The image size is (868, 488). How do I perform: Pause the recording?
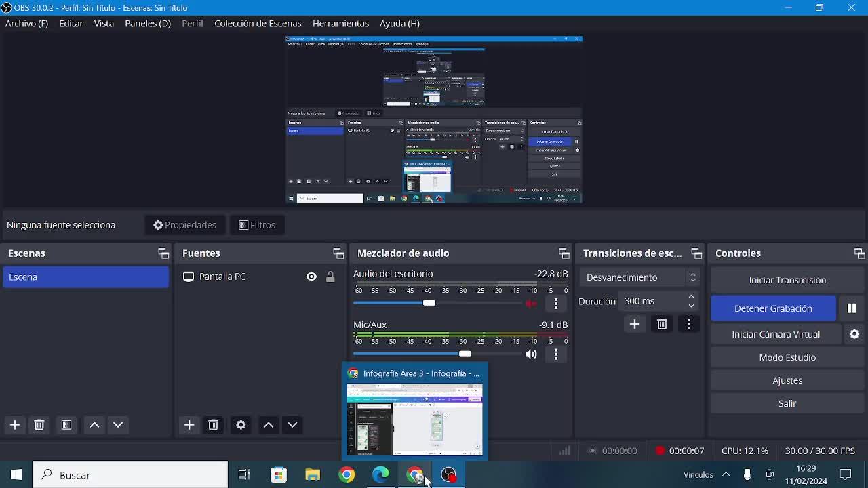(x=852, y=308)
